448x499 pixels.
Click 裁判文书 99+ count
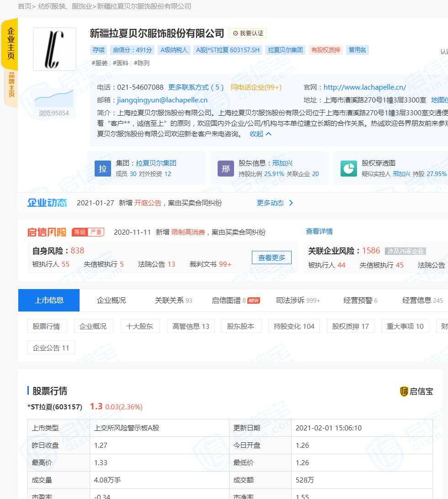pyautogui.click(x=210, y=264)
